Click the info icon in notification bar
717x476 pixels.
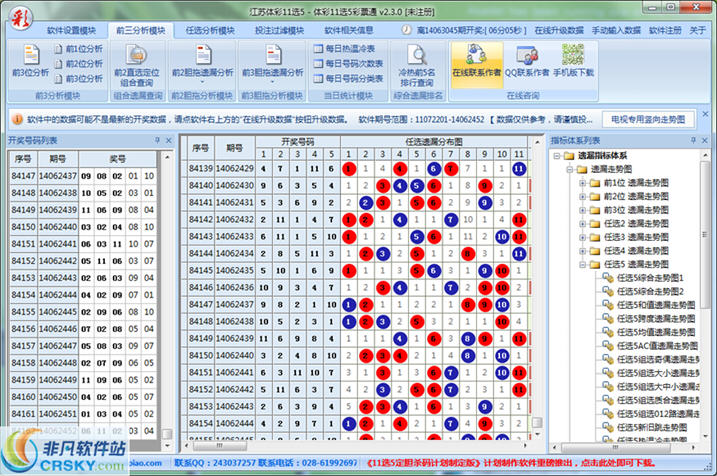point(17,119)
